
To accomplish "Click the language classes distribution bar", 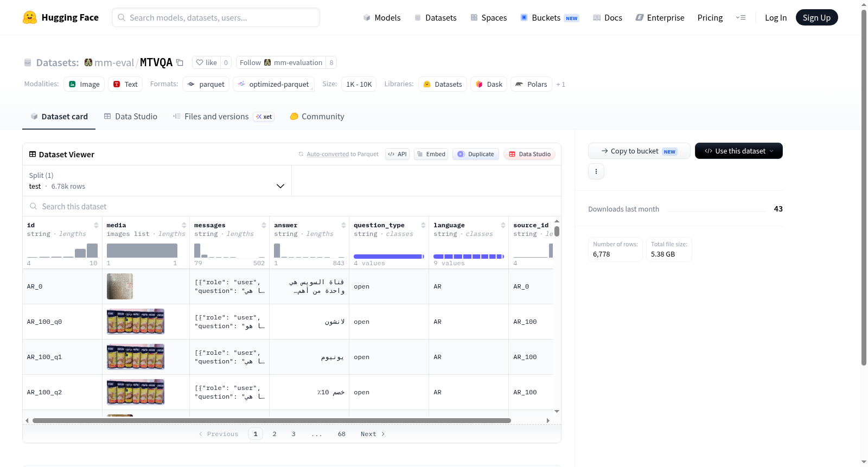I will 469,257.
